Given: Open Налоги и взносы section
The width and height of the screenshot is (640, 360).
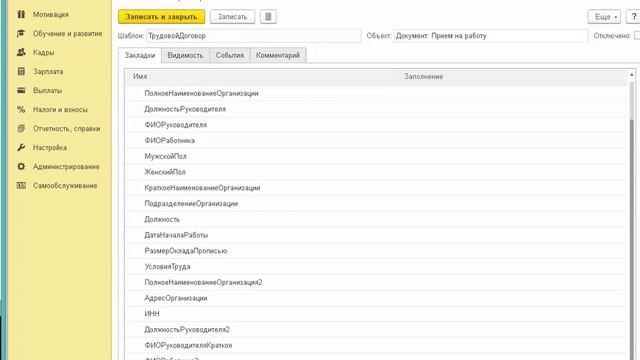Looking at the screenshot, I should pyautogui.click(x=60, y=109).
